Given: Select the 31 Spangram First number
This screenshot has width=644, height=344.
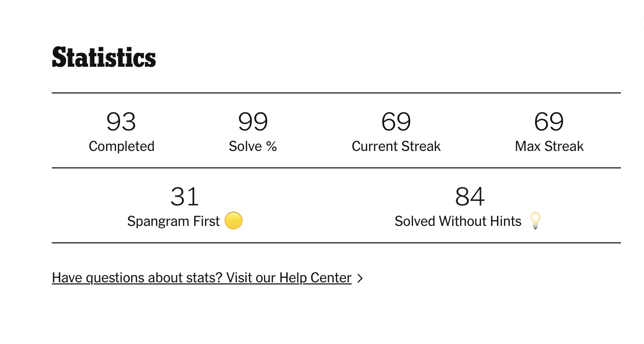Looking at the screenshot, I should coord(185,197).
